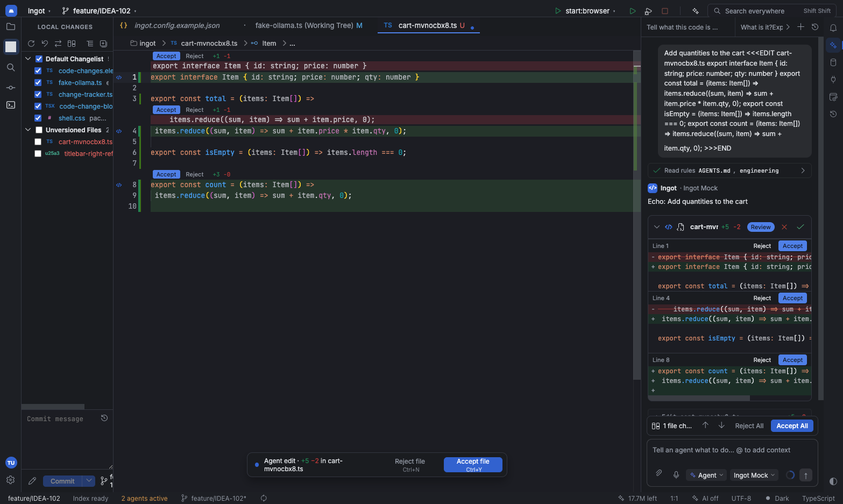Viewport: 843px width, 504px height.
Task: Click the refresh icon in Local Changes toolbar
Action: point(31,44)
